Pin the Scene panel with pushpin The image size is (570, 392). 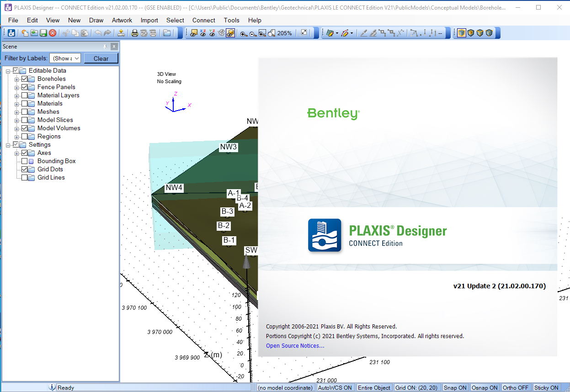[x=106, y=46]
